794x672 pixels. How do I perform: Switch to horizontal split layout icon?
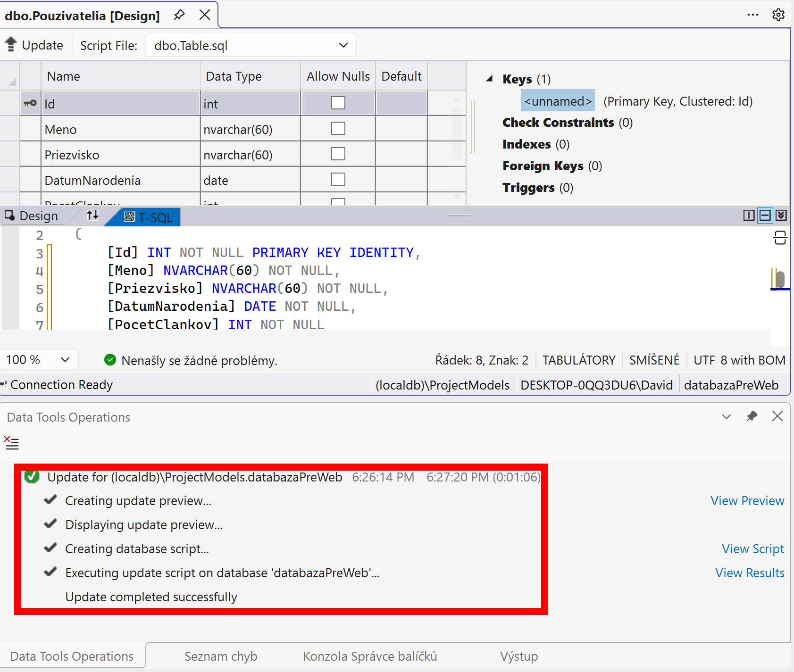click(x=765, y=216)
